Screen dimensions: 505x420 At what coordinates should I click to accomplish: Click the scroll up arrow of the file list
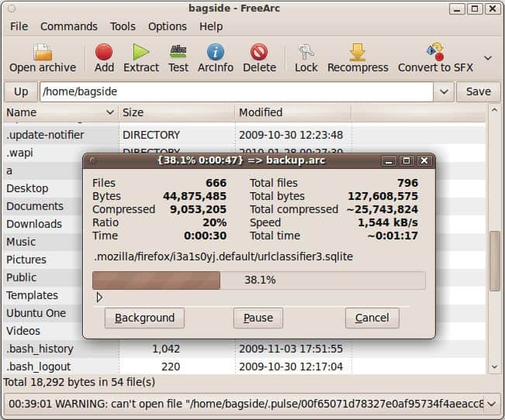[494, 110]
